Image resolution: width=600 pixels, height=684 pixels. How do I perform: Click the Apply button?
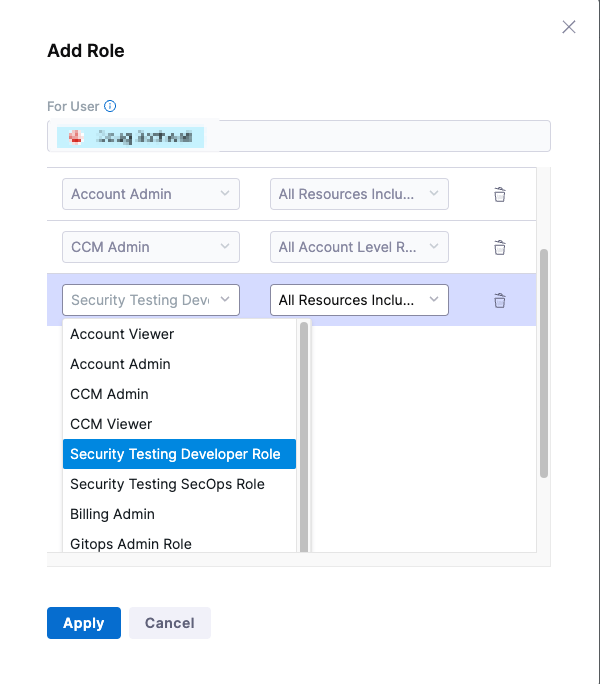[83, 623]
